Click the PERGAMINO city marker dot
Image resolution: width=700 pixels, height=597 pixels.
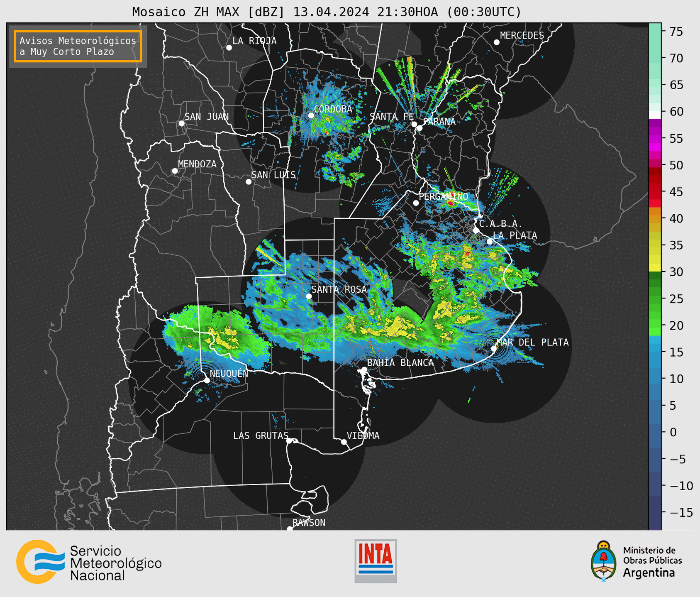(416, 203)
